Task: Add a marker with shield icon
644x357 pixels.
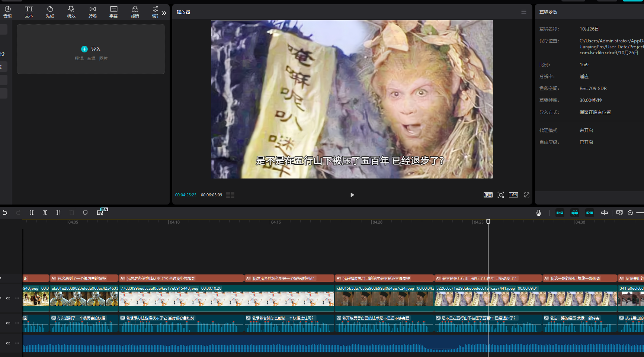Action: (85, 213)
